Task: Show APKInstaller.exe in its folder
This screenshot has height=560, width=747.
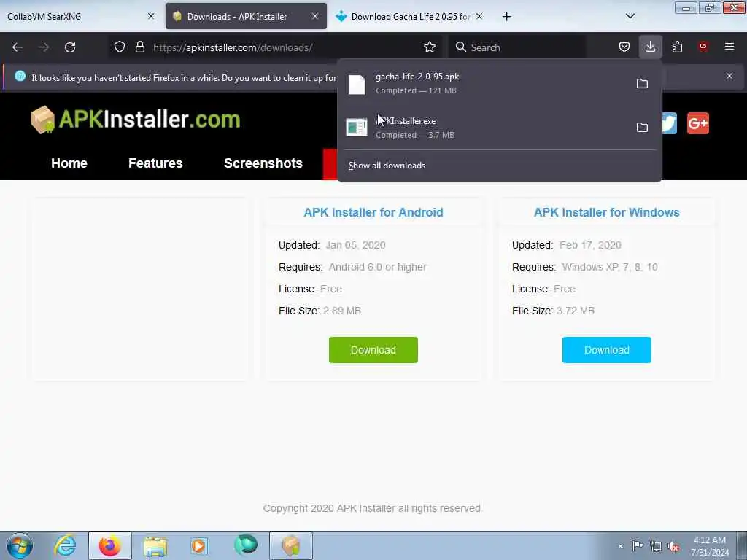Action: coord(642,127)
